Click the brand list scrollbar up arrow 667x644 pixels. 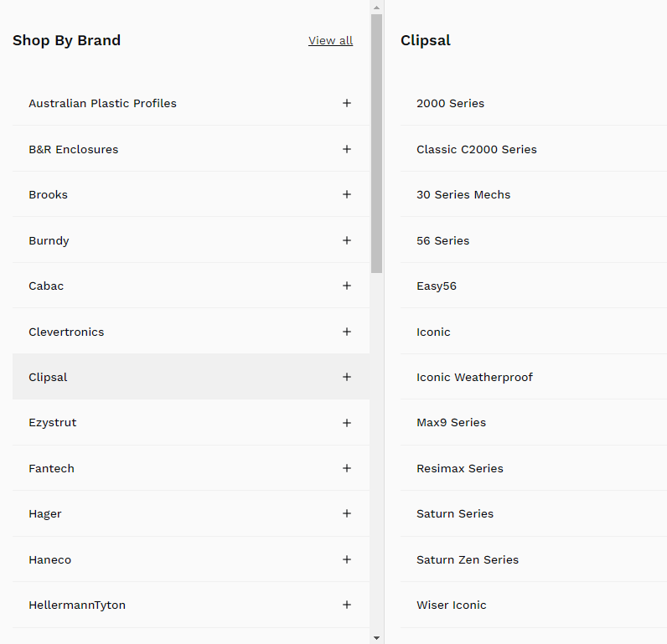(377, 6)
